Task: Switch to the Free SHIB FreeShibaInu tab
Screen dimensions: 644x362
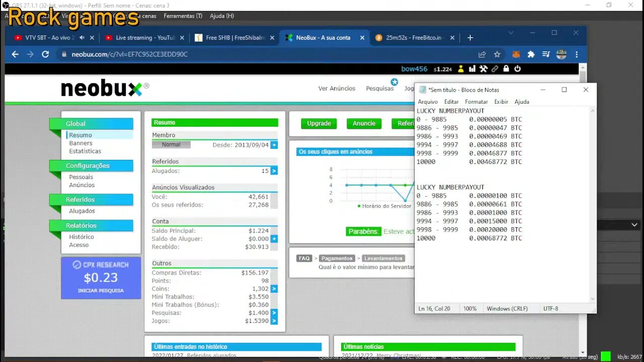Action: [234, 38]
